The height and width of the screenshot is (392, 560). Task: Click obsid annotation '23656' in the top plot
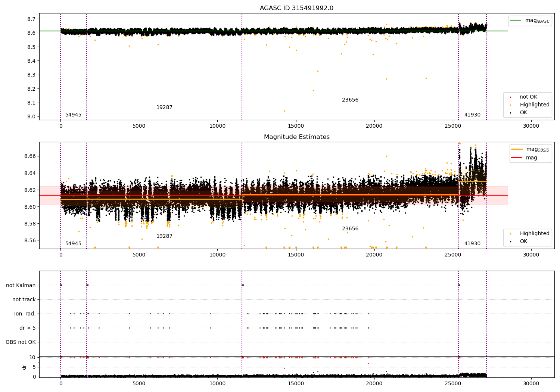350,100
